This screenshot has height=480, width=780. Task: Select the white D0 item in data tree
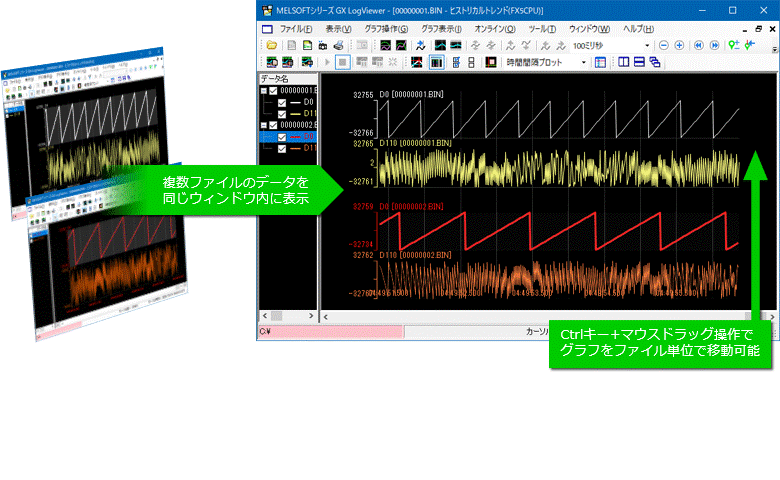(x=308, y=102)
